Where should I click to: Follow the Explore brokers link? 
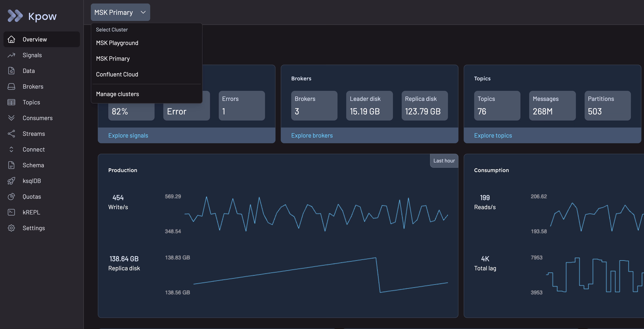tap(312, 136)
